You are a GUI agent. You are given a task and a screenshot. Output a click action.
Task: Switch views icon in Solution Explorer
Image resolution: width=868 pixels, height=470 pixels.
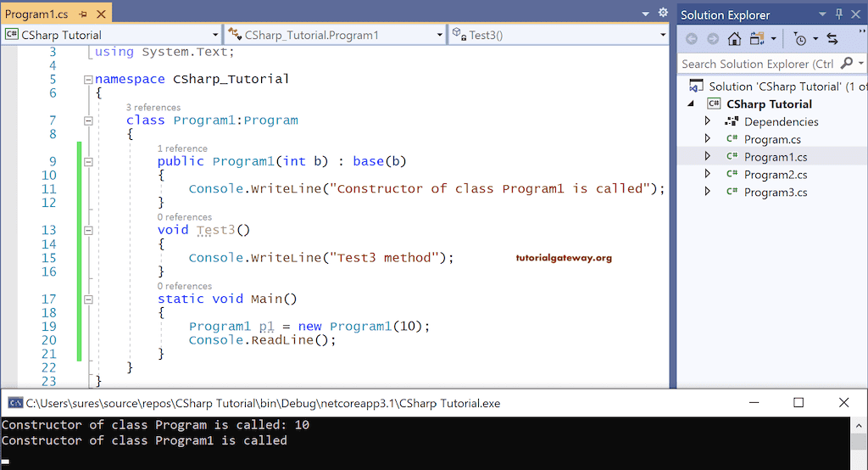[x=757, y=38]
